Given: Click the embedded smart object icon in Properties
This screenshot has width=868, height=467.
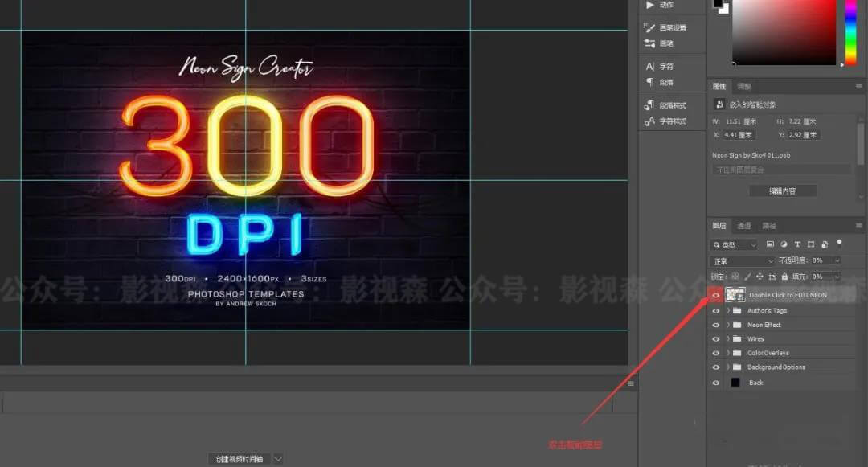Looking at the screenshot, I should coord(719,104).
